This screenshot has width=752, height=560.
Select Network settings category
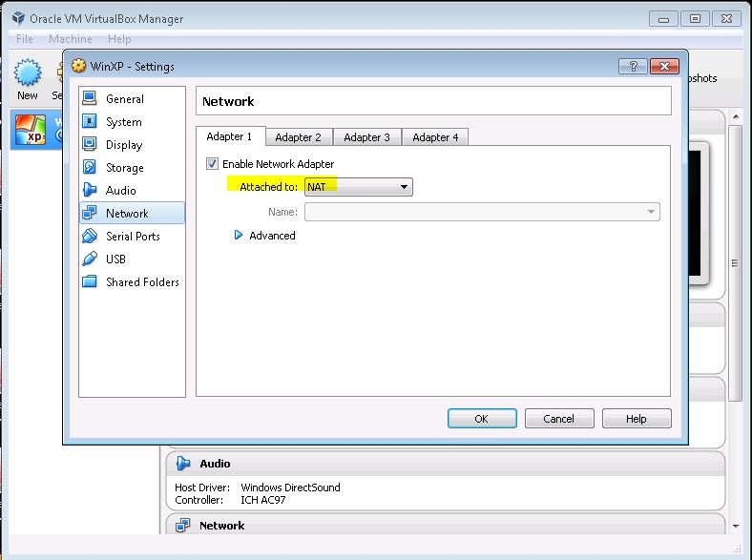(x=132, y=213)
